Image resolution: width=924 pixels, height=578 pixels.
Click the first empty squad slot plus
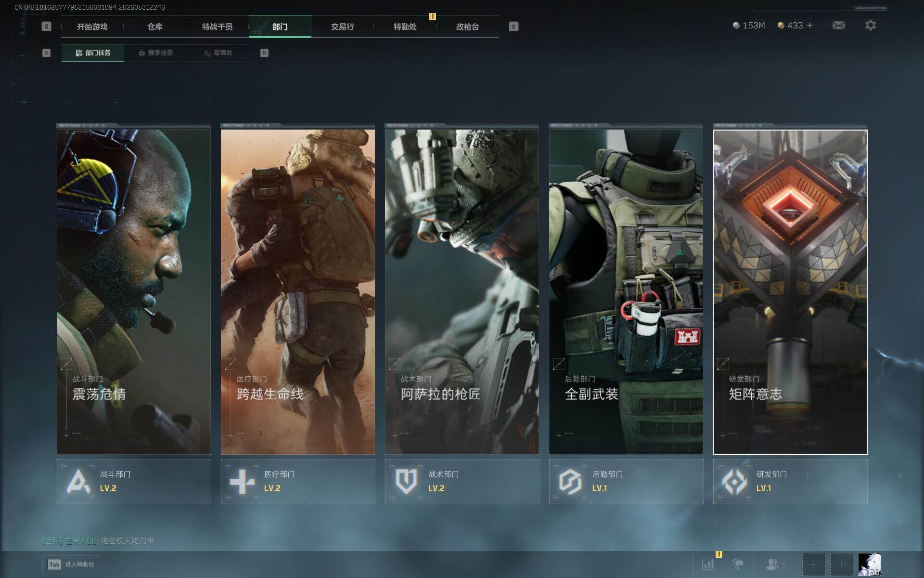[813, 565]
